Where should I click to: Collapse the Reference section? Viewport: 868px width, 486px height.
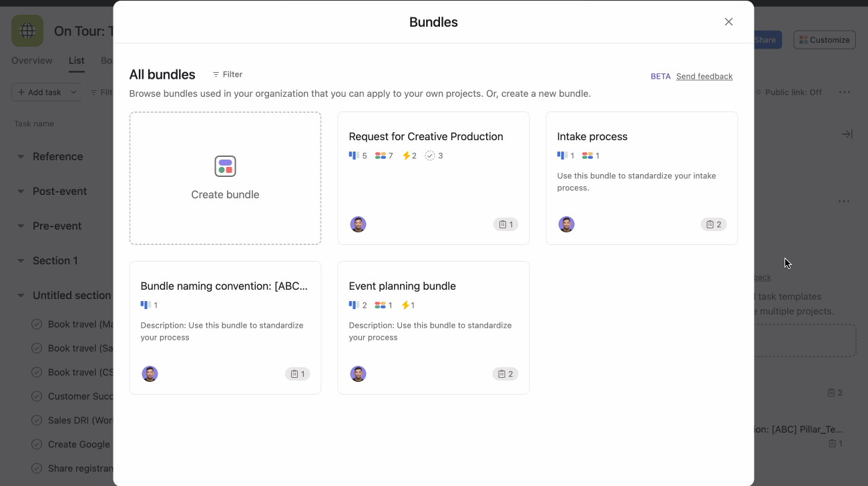click(20, 156)
